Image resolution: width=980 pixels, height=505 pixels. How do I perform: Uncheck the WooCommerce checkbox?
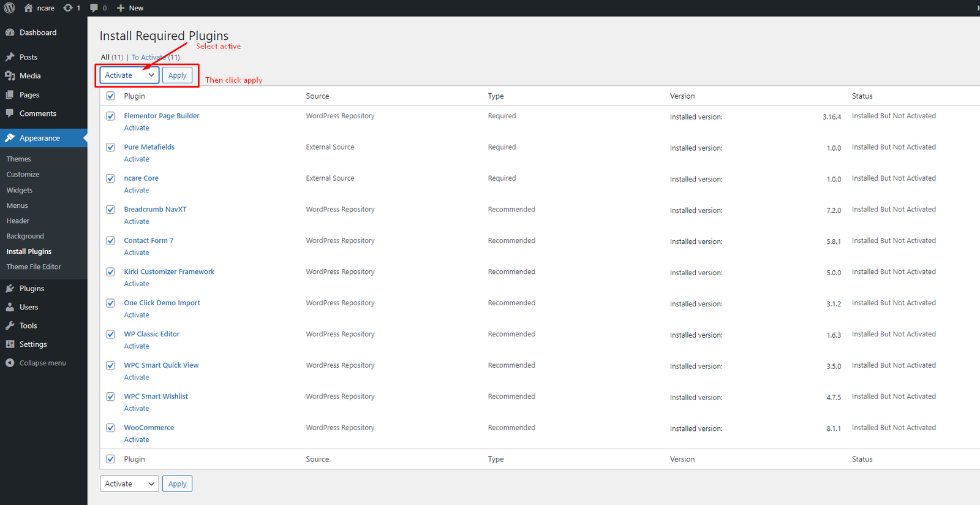tap(110, 428)
